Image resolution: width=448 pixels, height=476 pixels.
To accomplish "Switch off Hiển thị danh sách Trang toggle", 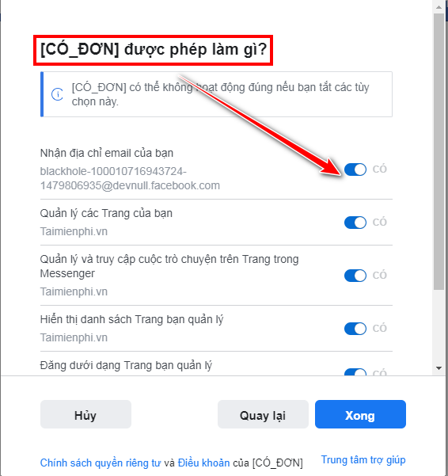I will 355,329.
